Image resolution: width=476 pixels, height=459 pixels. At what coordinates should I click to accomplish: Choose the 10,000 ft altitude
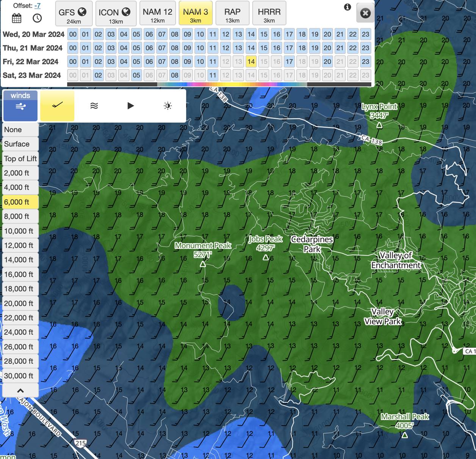pos(20,231)
